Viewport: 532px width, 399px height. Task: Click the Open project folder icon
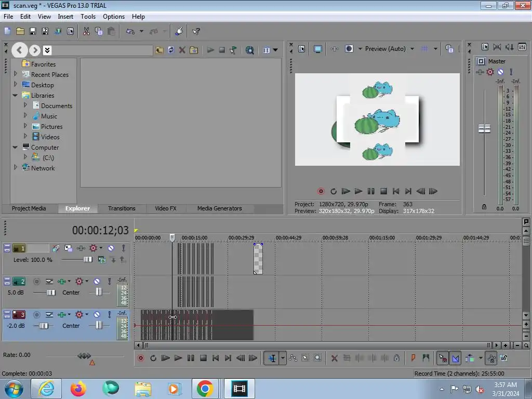(20, 31)
